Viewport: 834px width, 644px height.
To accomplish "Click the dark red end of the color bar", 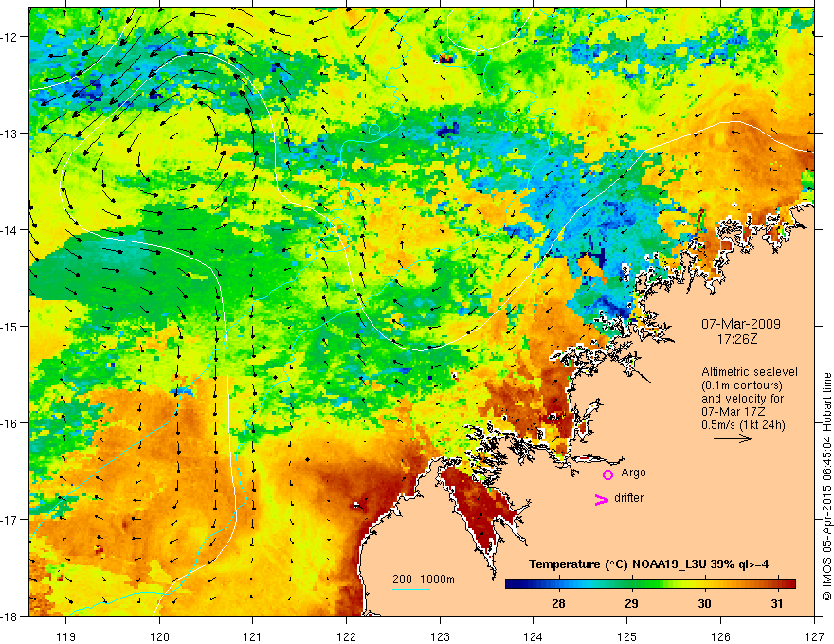I will point(788,584).
